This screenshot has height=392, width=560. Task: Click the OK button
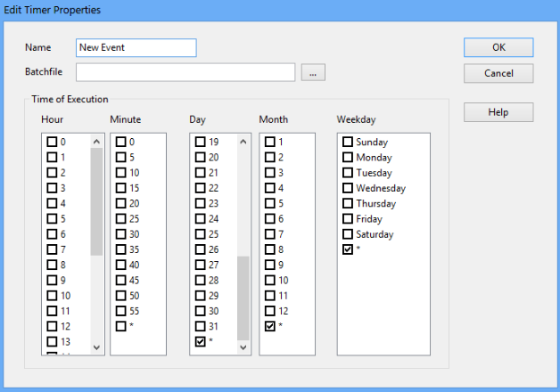click(x=498, y=47)
